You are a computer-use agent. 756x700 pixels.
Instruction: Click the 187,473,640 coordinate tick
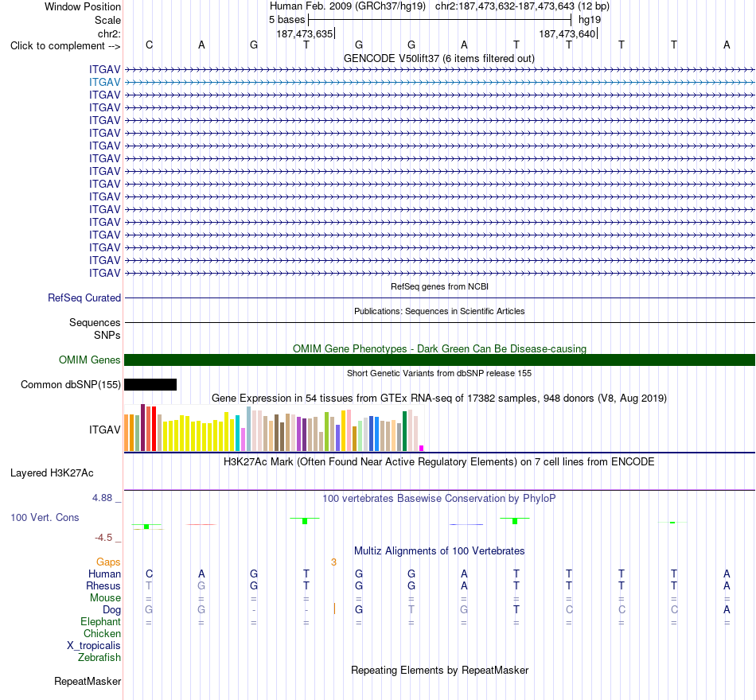coord(567,33)
